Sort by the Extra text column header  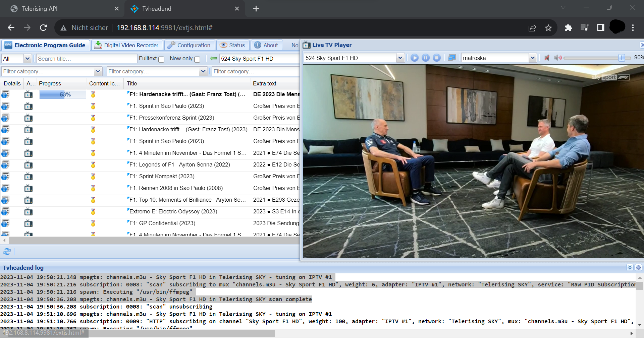[275, 83]
